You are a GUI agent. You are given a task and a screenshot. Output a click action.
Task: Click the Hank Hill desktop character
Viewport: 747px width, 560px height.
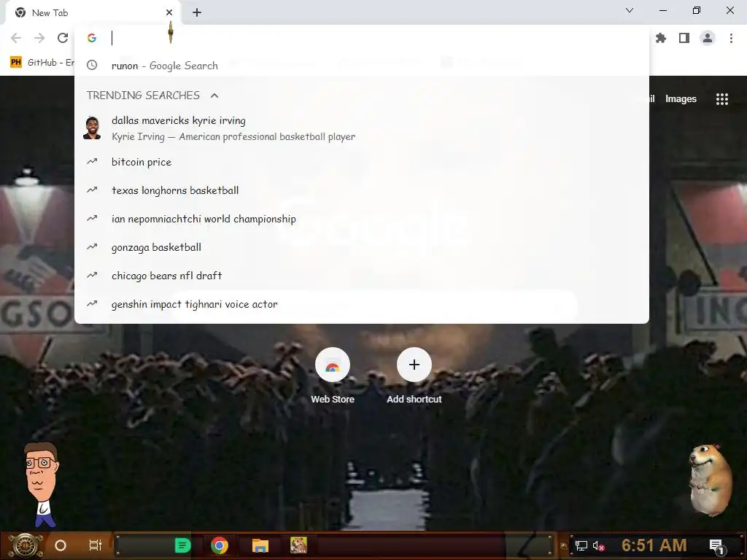tap(42, 484)
